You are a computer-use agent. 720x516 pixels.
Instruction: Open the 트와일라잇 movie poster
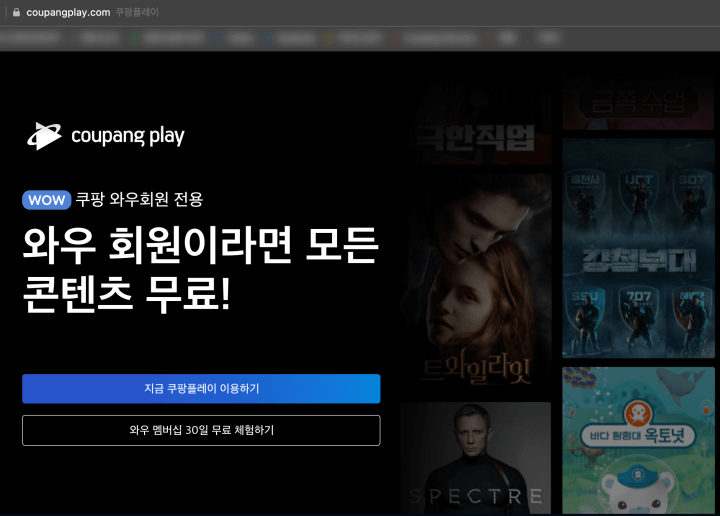[476, 281]
